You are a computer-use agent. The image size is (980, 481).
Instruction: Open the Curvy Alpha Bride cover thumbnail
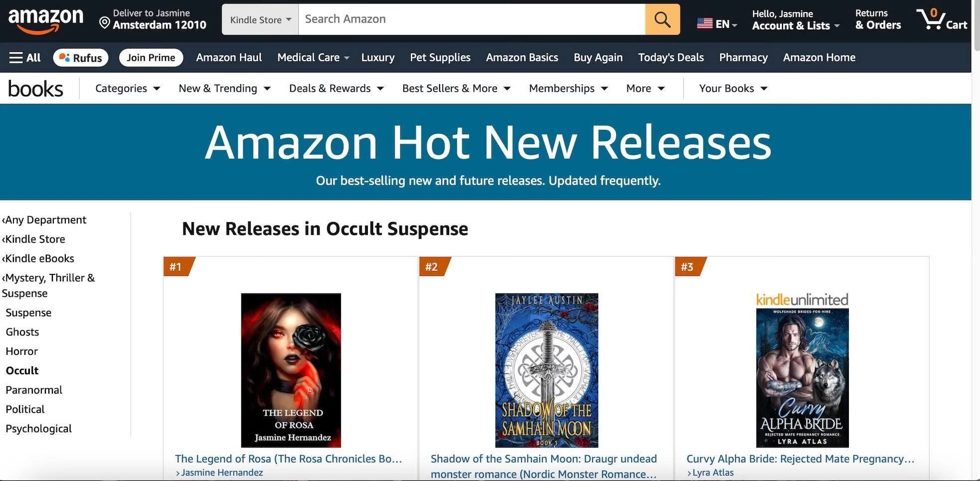point(802,377)
